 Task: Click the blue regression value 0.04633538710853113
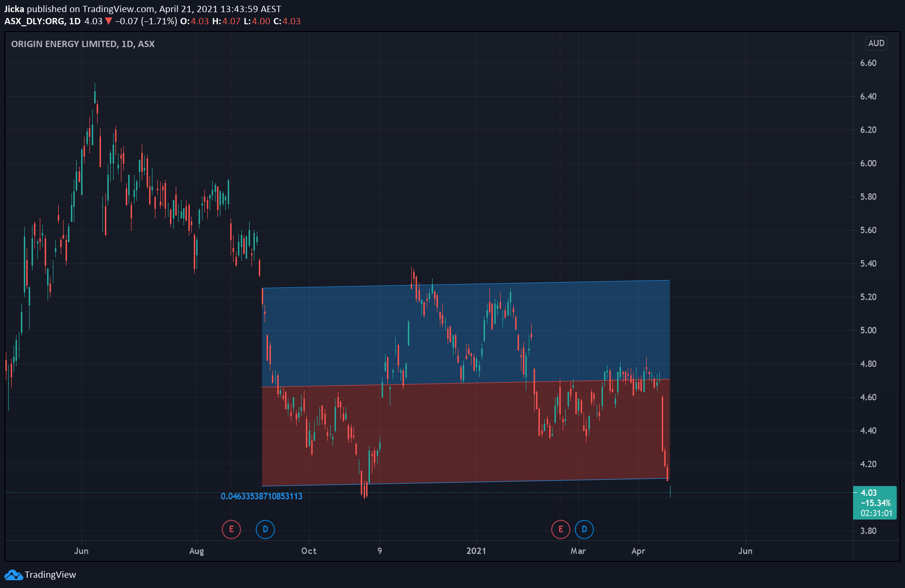pyautogui.click(x=261, y=496)
